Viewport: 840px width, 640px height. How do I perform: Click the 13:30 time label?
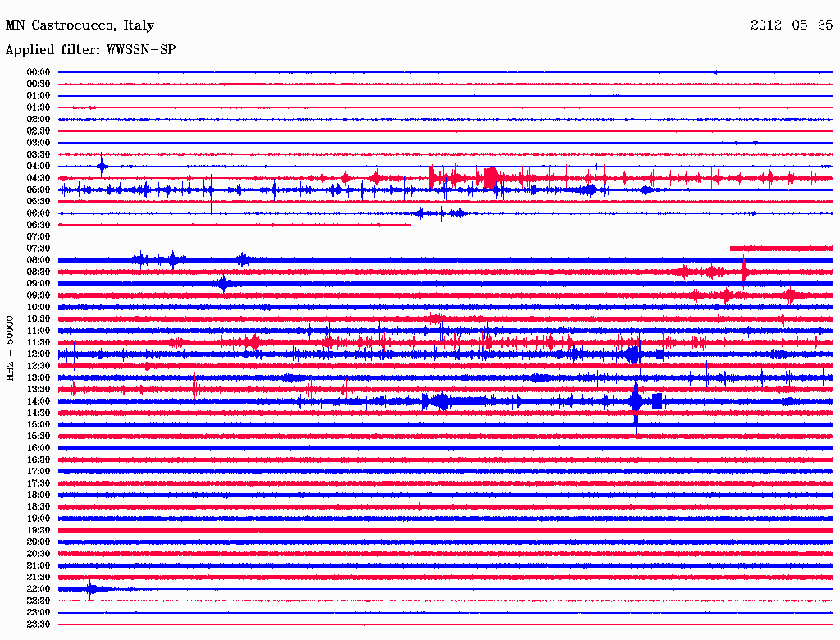click(x=39, y=390)
